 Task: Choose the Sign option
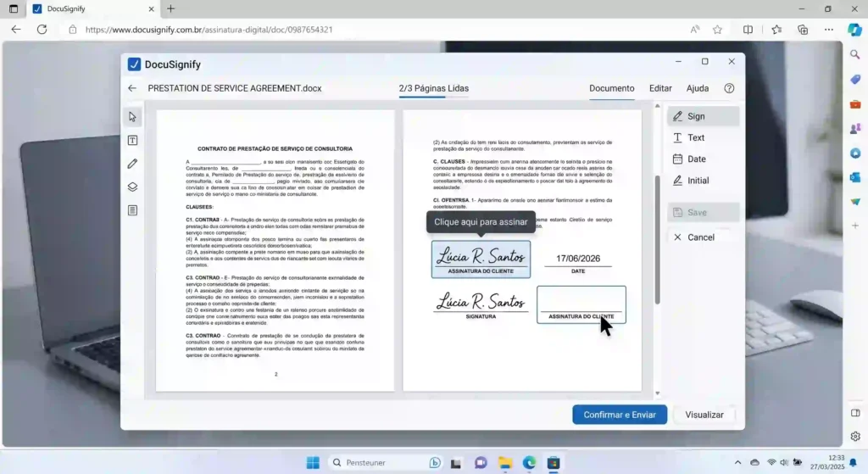click(703, 116)
